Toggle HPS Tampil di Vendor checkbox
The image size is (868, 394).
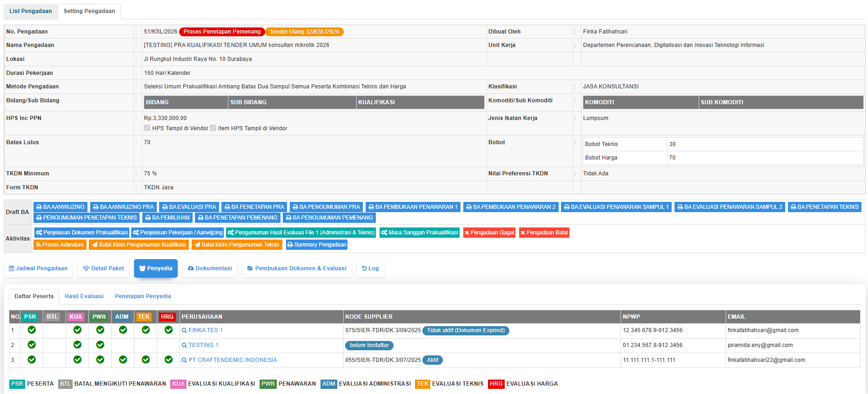point(147,128)
